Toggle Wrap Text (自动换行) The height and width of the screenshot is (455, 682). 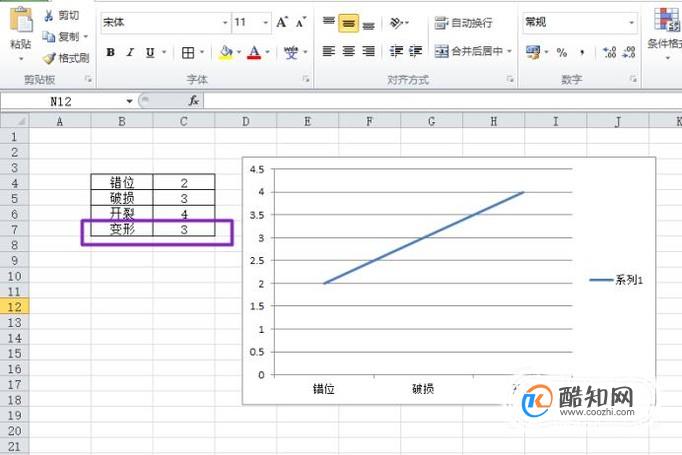pos(464,23)
